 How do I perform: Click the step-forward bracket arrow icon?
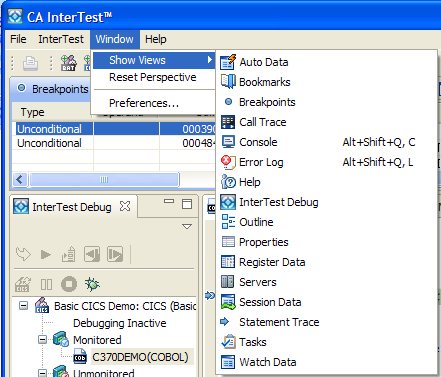click(x=115, y=254)
